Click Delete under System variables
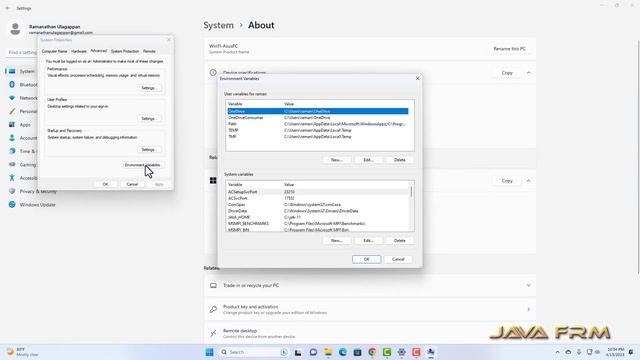 click(400, 240)
